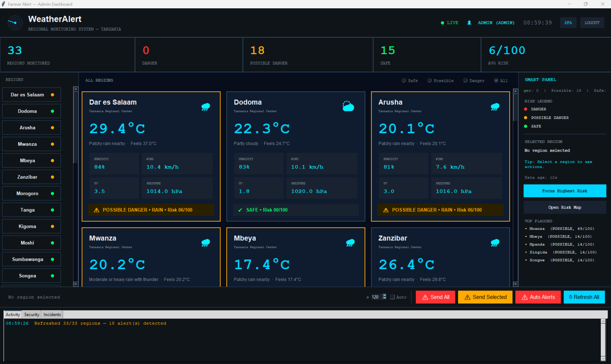Click the Refresh All button
This screenshot has height=364, width=611.
(584, 297)
